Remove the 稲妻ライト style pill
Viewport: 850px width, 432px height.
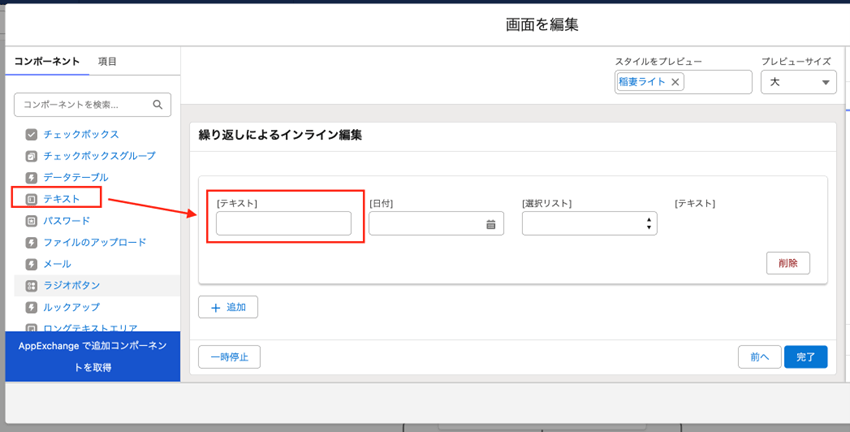pyautogui.click(x=675, y=82)
